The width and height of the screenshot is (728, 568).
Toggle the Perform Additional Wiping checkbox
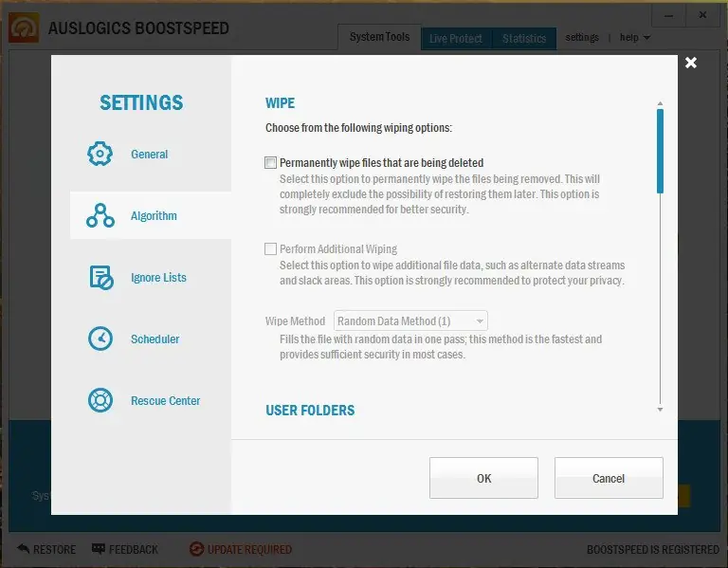click(x=270, y=249)
